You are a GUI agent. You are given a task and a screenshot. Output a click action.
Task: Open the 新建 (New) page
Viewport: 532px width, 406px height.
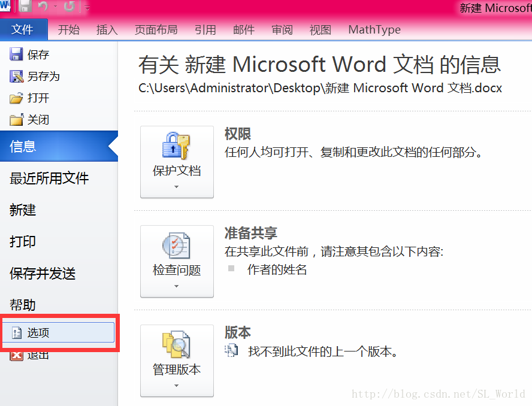pyautogui.click(x=22, y=210)
